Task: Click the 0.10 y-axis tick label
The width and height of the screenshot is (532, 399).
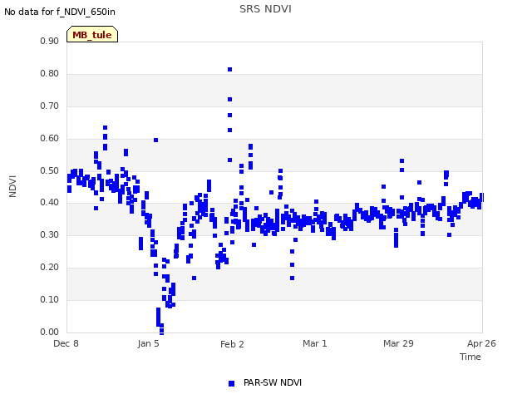Action: point(50,299)
